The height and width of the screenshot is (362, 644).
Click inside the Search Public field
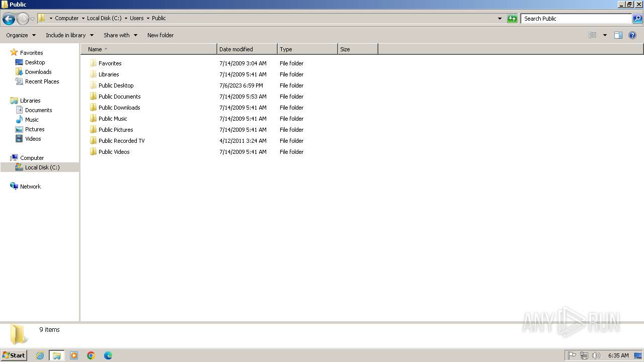pos(576,19)
